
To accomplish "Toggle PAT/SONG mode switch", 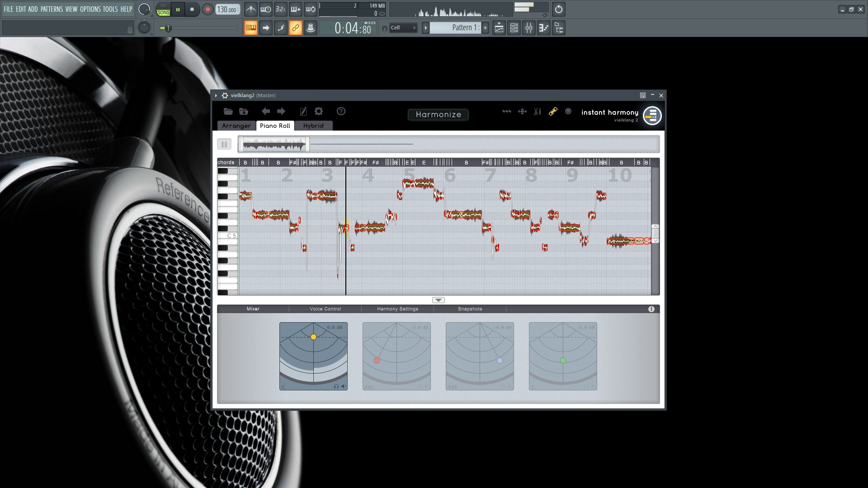I will 163,9.
